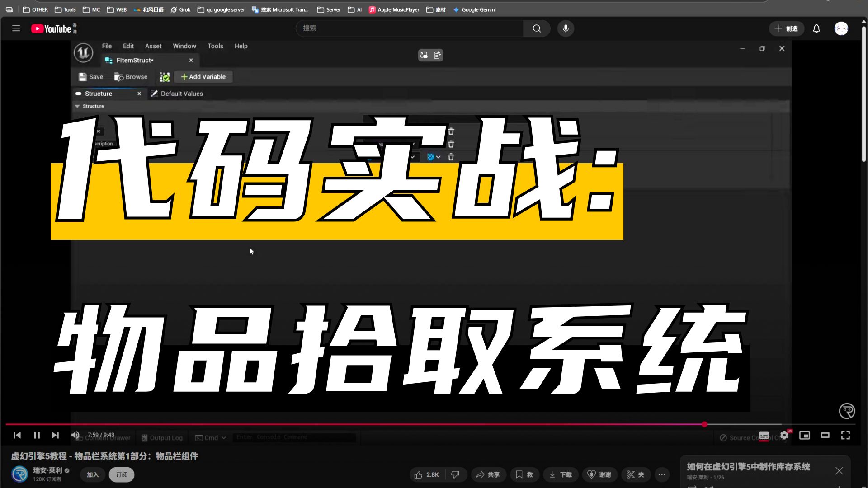868x488 pixels.
Task: Like the video with 2.8K likes
Action: point(427,474)
